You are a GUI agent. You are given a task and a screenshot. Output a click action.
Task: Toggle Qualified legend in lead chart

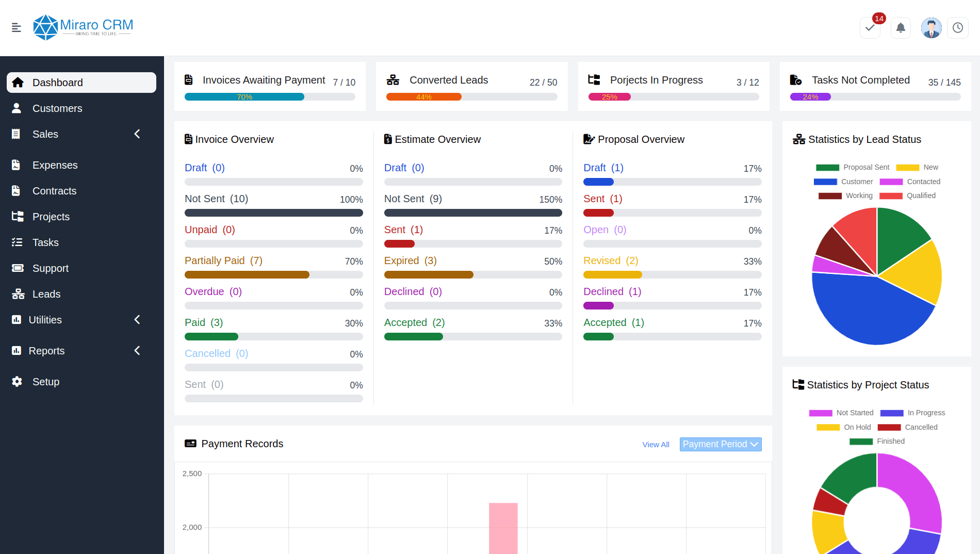[907, 195]
